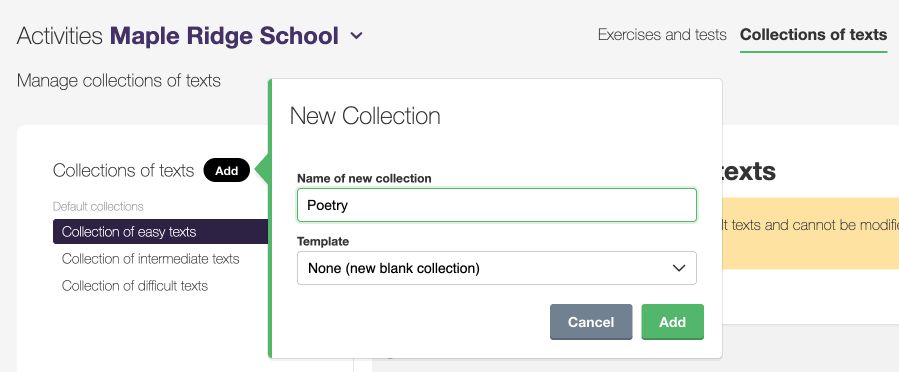
Task: Open Collection of intermediate texts
Action: [150, 259]
